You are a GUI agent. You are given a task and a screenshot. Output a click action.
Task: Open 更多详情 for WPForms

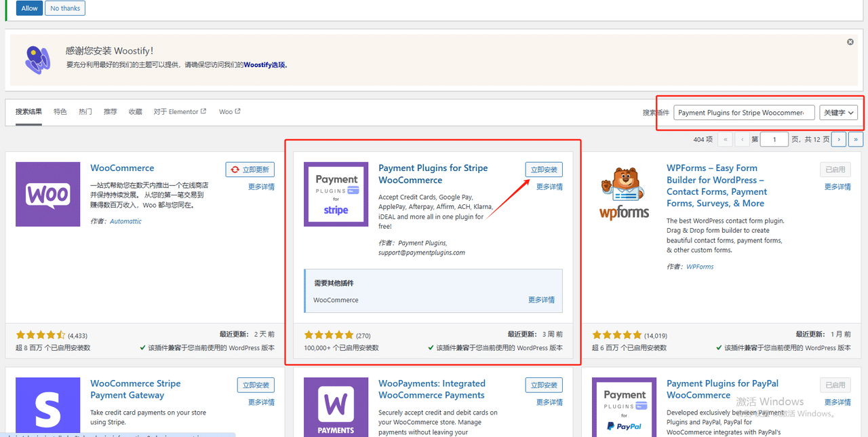tap(837, 187)
